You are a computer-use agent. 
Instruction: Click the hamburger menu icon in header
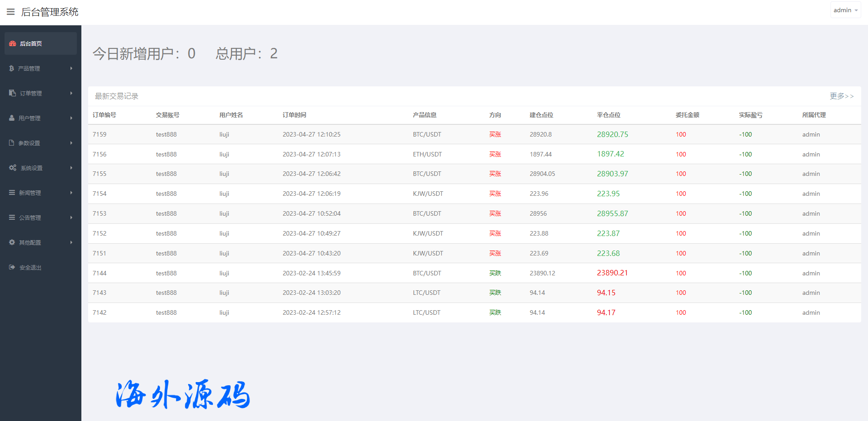coord(11,12)
